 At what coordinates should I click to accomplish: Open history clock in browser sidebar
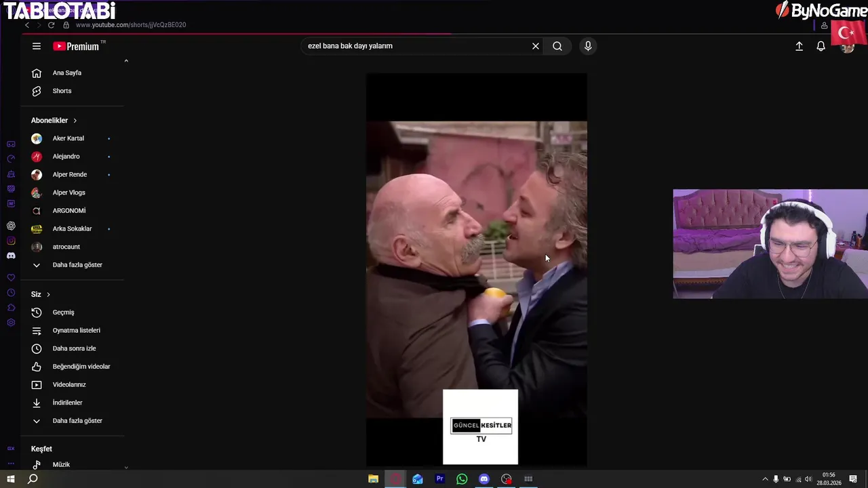[11, 293]
